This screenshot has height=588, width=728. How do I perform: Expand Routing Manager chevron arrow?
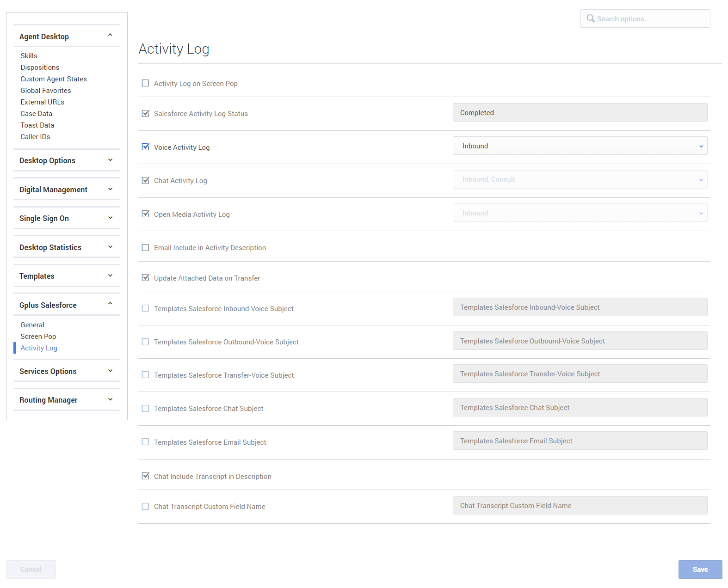click(x=110, y=399)
